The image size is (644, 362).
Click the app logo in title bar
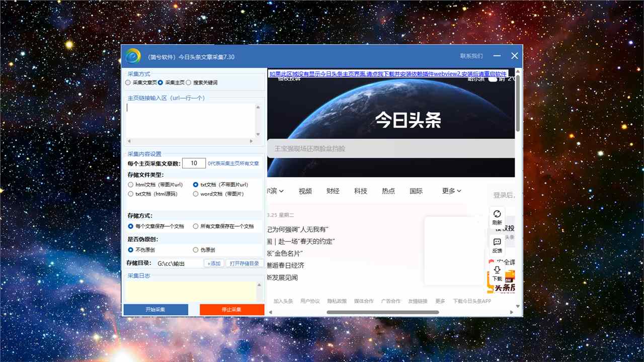tap(133, 56)
